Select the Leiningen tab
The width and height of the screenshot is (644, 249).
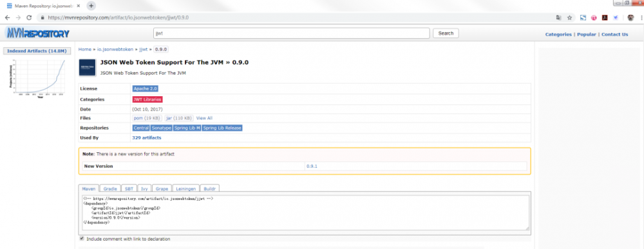pyautogui.click(x=185, y=188)
